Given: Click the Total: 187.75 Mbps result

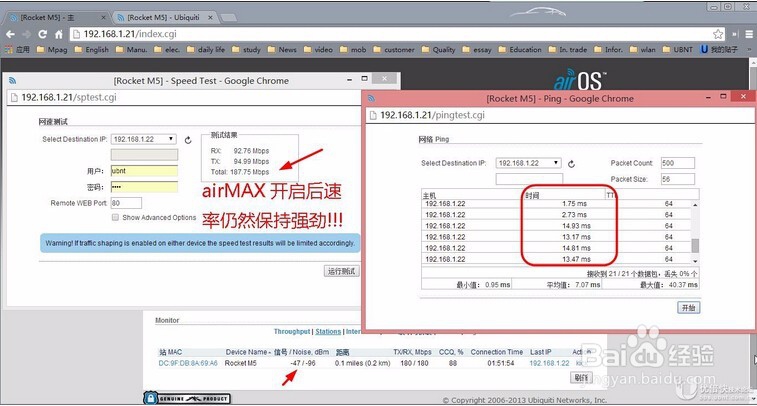Looking at the screenshot, I should tap(240, 172).
